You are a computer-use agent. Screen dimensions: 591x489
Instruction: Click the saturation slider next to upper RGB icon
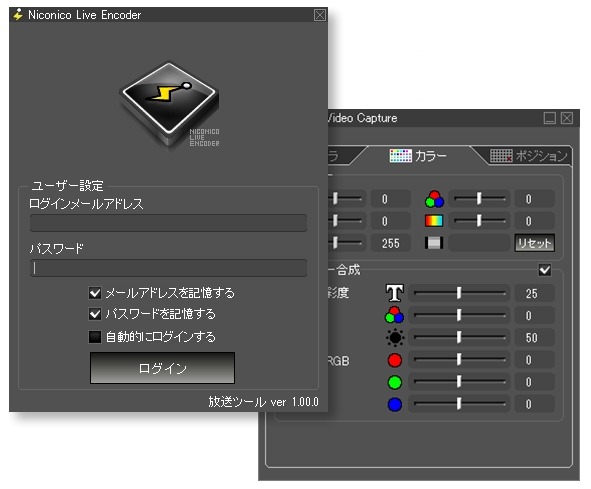(479, 199)
